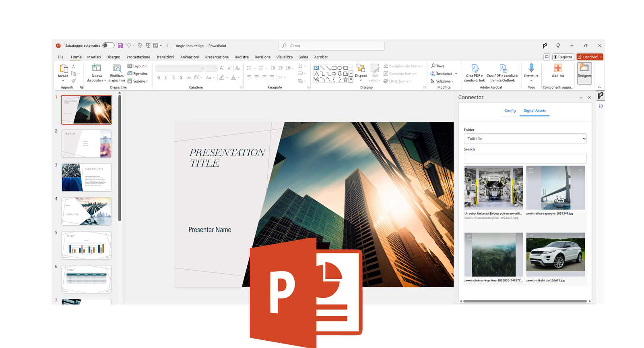Open the Folder dropdown showing Tutti i file
This screenshot has height=348, width=644.
(x=525, y=139)
